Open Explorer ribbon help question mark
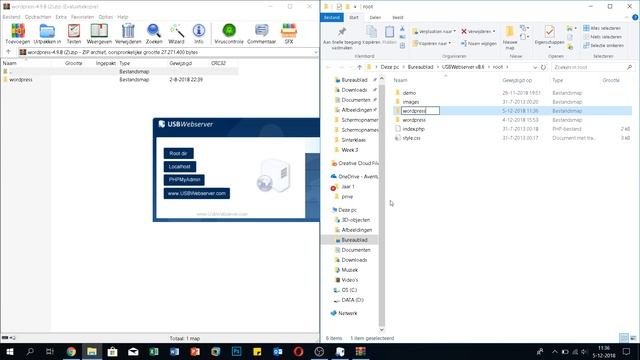 [x=635, y=17]
